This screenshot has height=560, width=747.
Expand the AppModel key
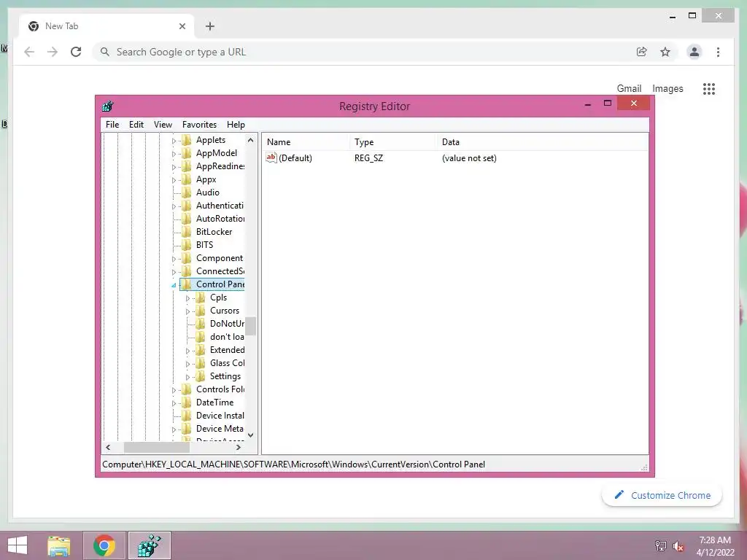174,154
